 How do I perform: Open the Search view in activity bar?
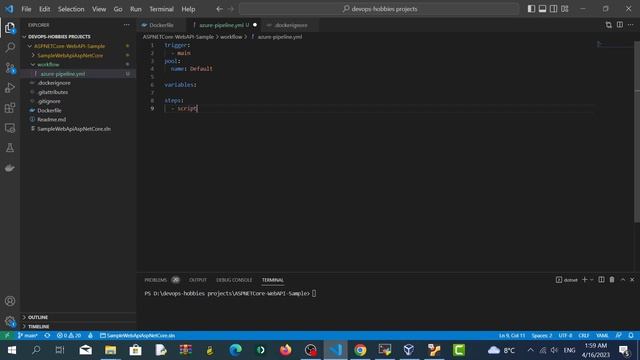(10, 47)
